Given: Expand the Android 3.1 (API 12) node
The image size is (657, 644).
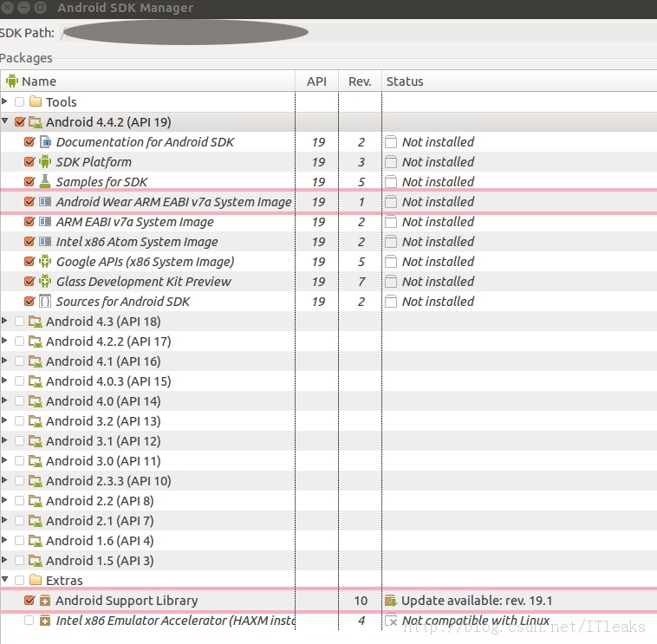Looking at the screenshot, I should pyautogui.click(x=4, y=440).
